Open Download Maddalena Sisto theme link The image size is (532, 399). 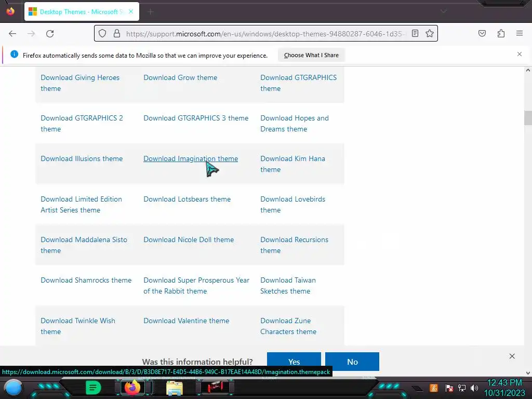(x=84, y=245)
